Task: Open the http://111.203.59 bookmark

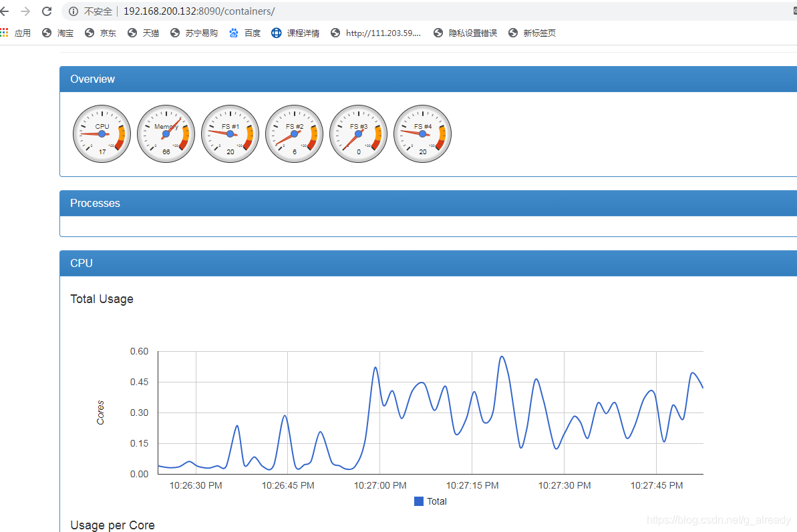Action: tap(375, 33)
